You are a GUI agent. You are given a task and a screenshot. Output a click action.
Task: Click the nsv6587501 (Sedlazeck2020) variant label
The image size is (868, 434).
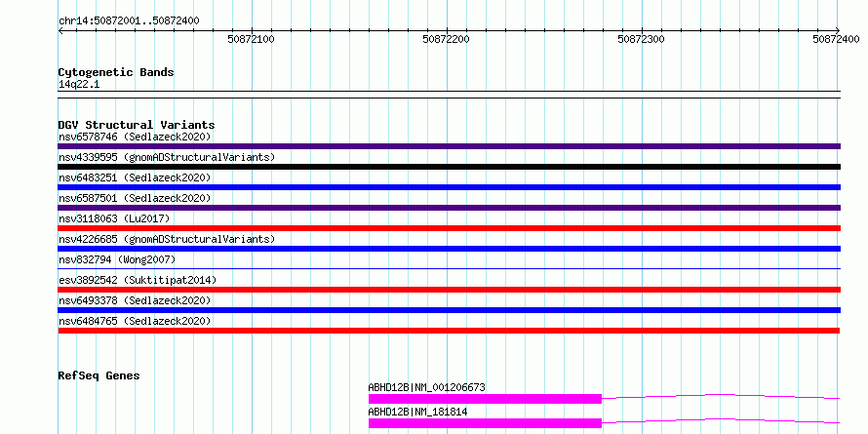pyautogui.click(x=135, y=198)
